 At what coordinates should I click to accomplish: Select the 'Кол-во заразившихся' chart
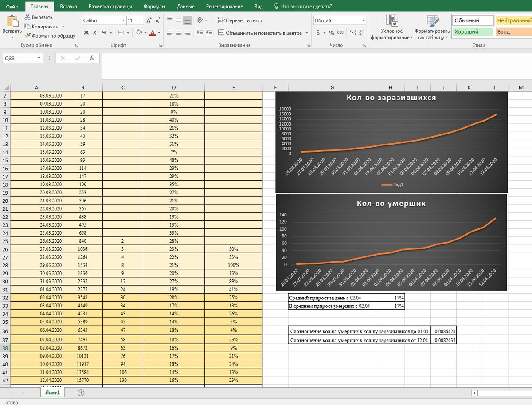click(x=391, y=142)
